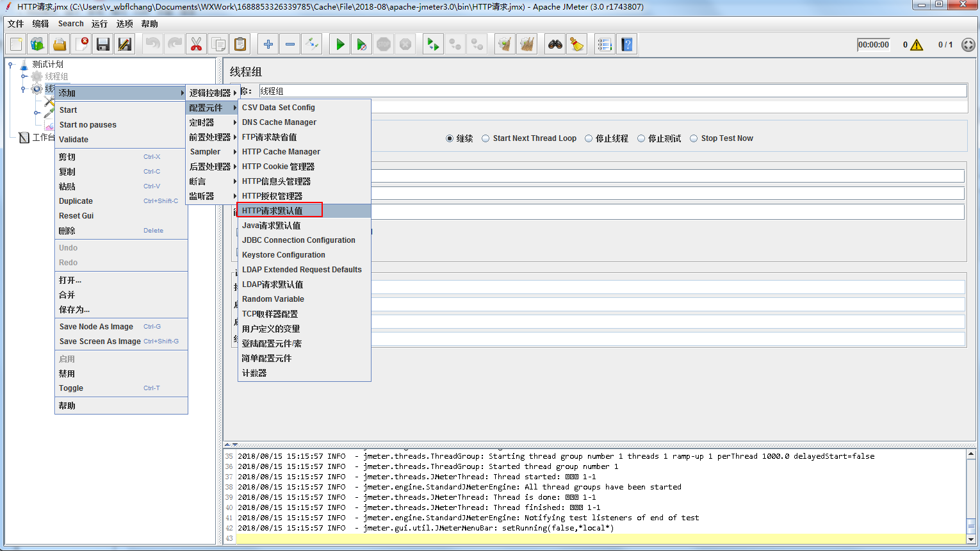The height and width of the screenshot is (551, 980).
Task: Click the Redo toolbar arrow icon
Action: click(x=175, y=44)
